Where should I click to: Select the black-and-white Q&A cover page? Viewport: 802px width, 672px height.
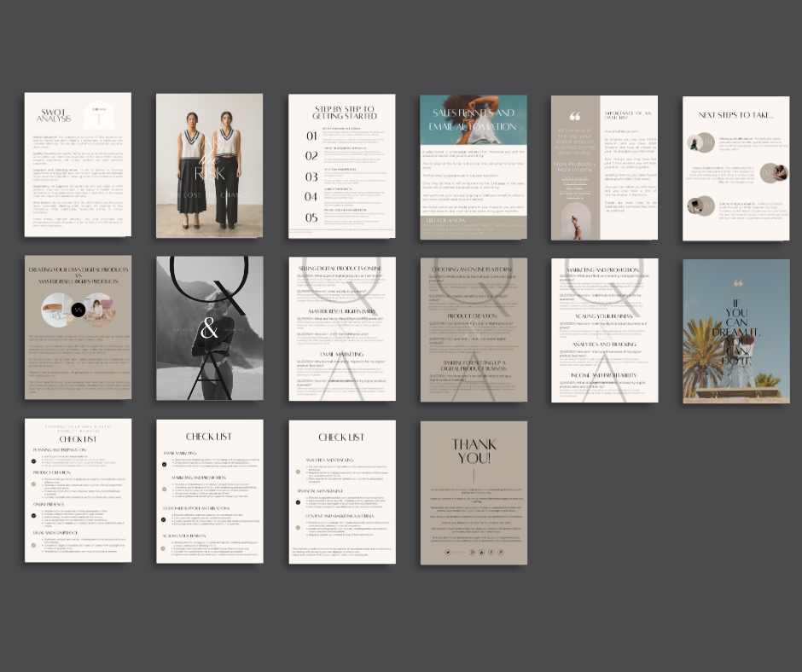pos(209,328)
